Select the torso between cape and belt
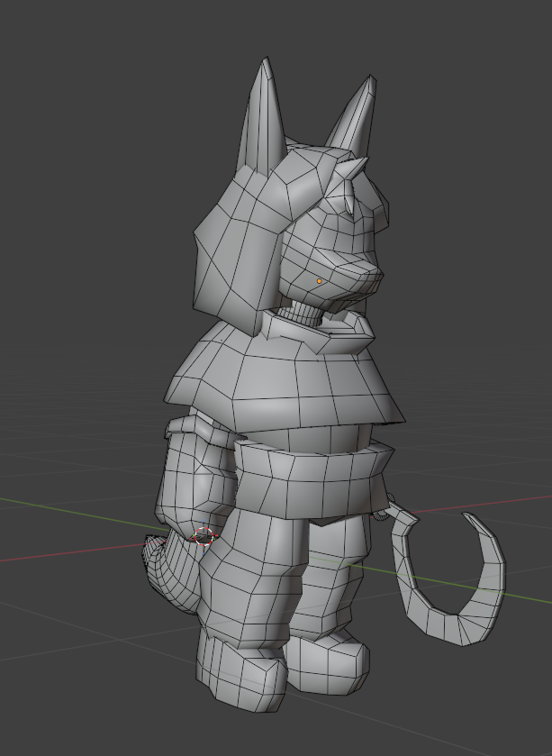 [306, 439]
